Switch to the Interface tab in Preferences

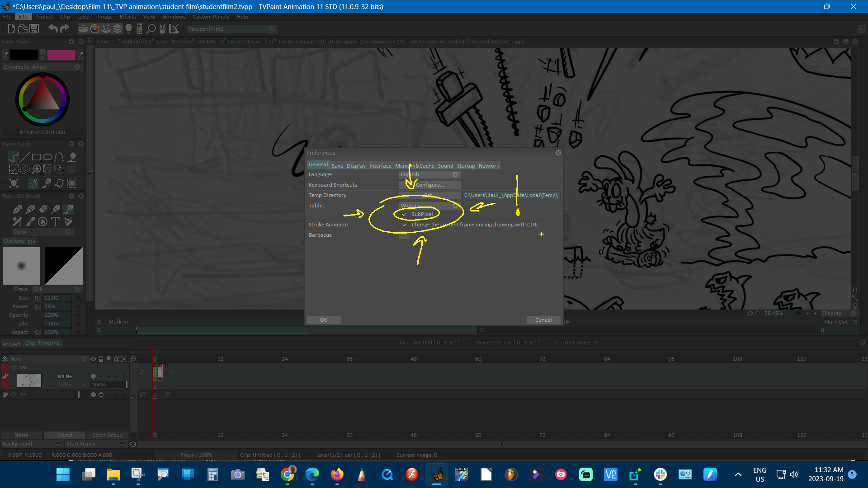(x=380, y=166)
